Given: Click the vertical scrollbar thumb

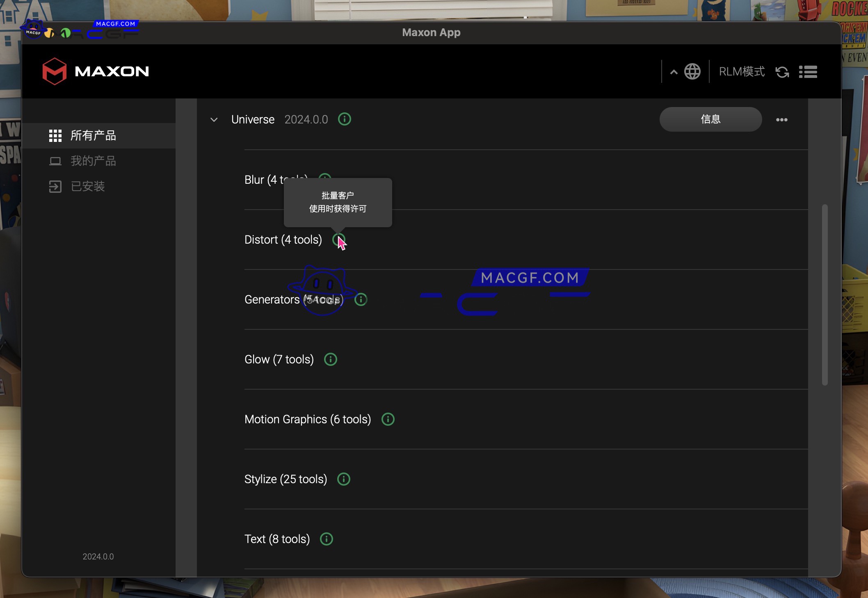Looking at the screenshot, I should 825,294.
